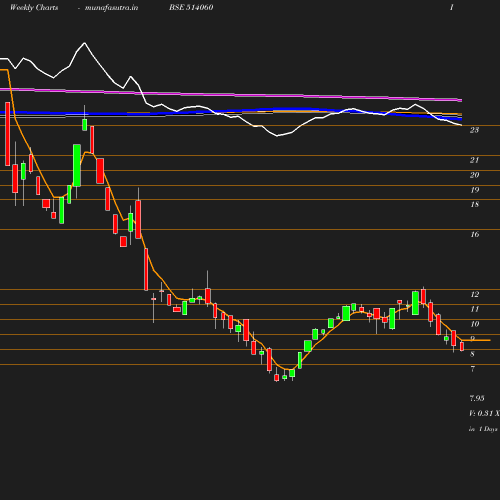Click the price axis label 10

pyautogui.click(x=475, y=324)
